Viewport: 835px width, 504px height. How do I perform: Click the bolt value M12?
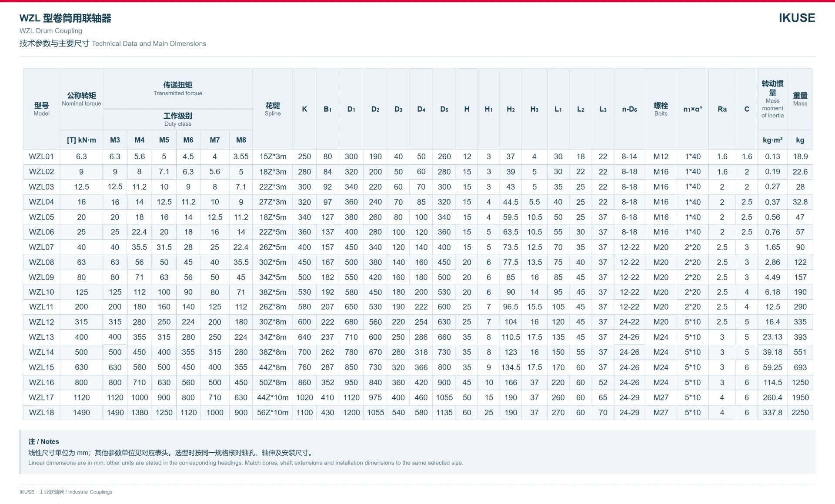pos(661,157)
